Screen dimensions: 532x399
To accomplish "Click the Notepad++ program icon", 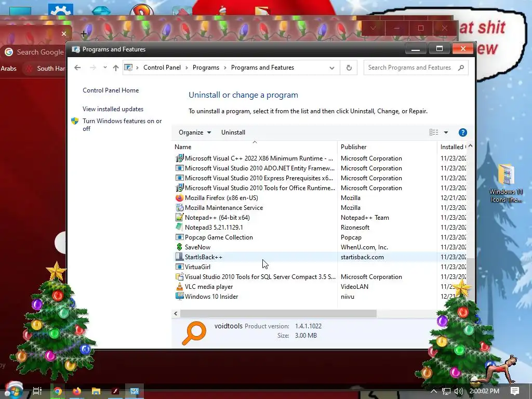I will point(179,218).
